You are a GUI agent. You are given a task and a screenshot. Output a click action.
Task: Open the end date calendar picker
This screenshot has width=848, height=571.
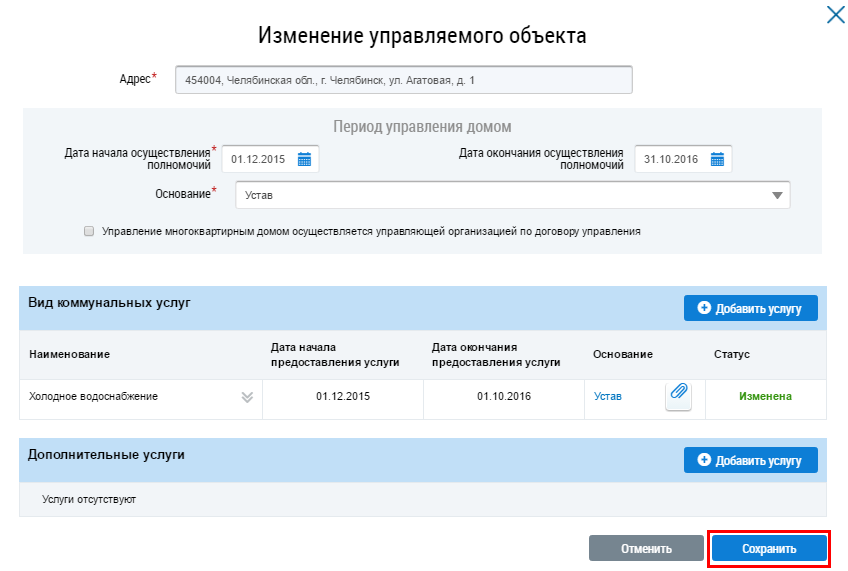tap(717, 159)
